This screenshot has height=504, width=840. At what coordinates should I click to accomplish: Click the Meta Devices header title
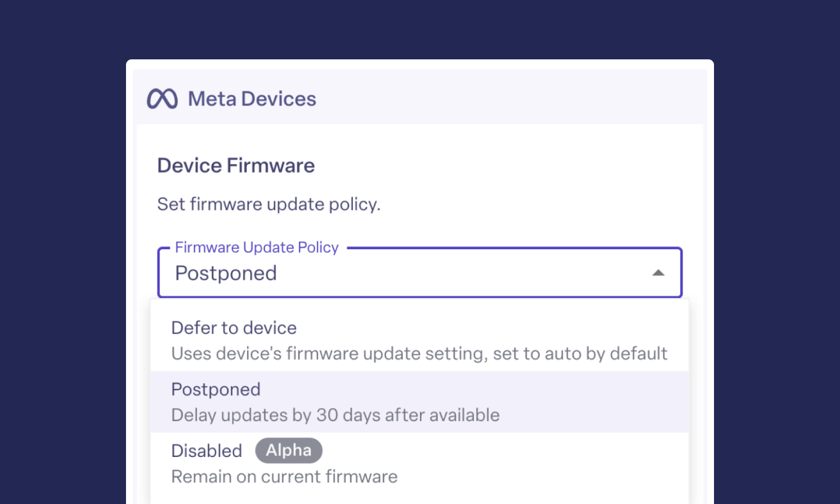tap(252, 99)
